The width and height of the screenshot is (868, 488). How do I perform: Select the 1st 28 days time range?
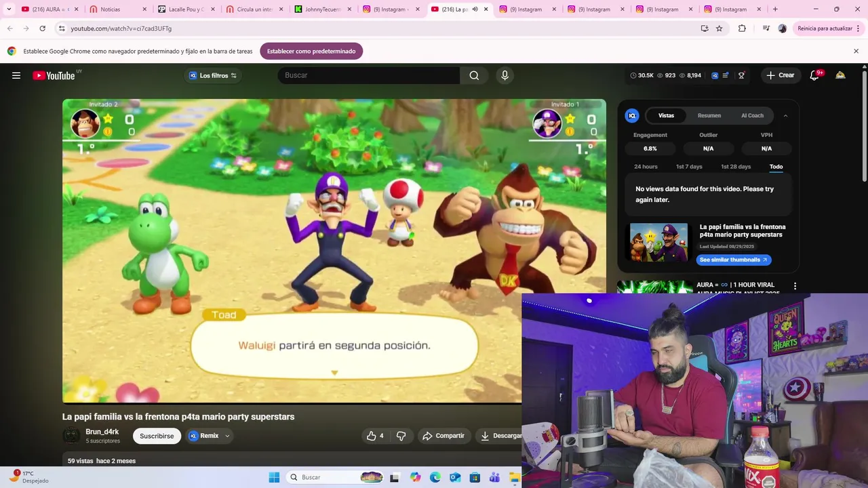coord(736,167)
